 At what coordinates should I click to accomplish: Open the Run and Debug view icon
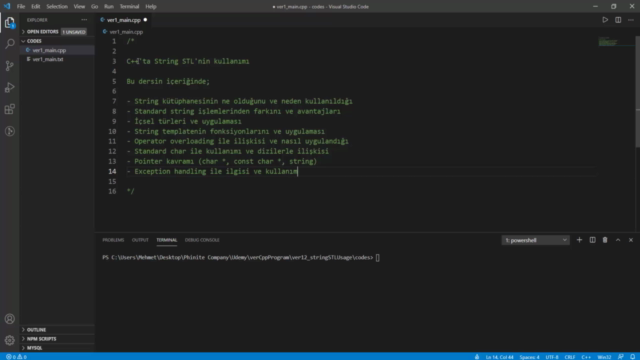coord(10,87)
